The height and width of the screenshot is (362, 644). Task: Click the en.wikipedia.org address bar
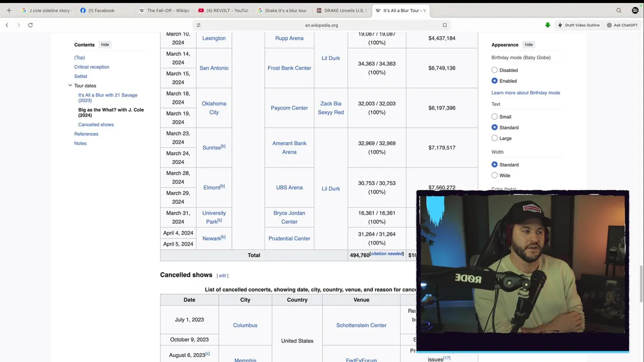321,25
